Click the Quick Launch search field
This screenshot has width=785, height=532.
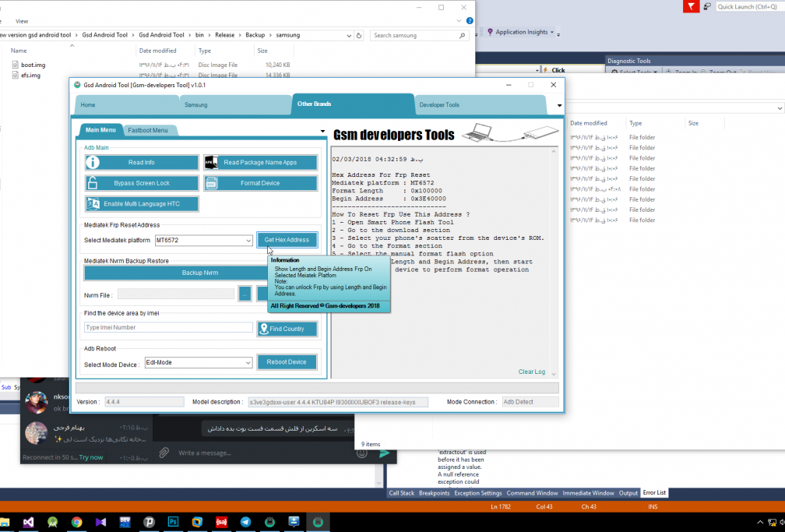point(750,6)
